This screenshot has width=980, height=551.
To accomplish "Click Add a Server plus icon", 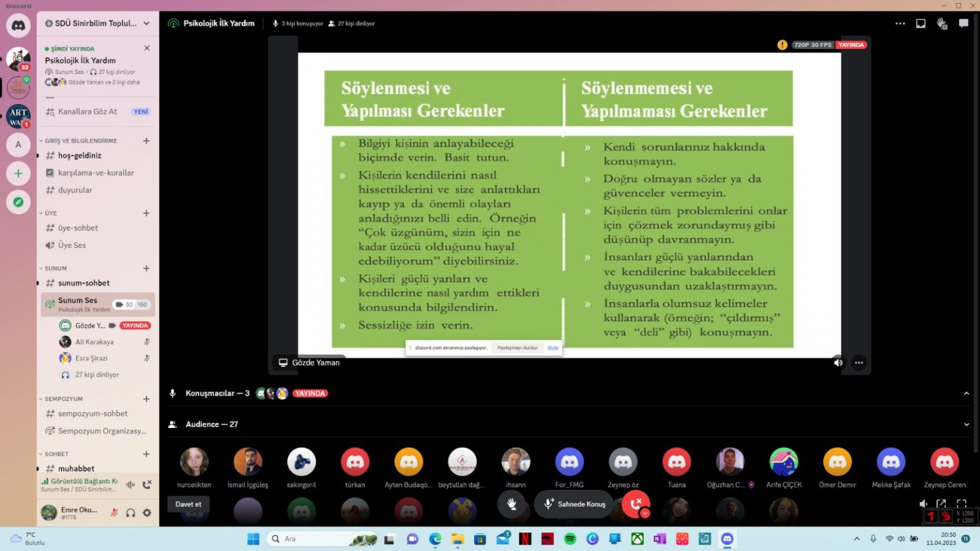I will pos(19,173).
